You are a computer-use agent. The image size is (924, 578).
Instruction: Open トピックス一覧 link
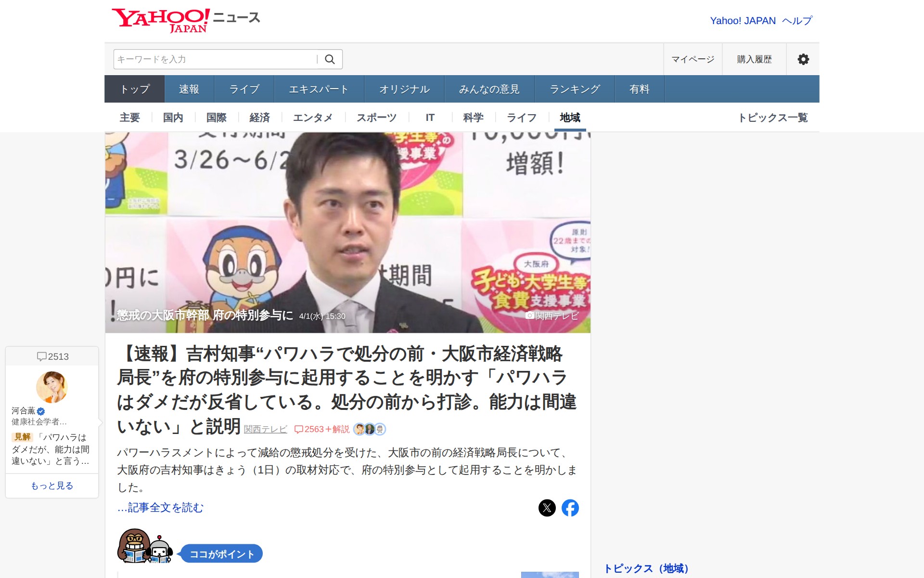coord(772,118)
